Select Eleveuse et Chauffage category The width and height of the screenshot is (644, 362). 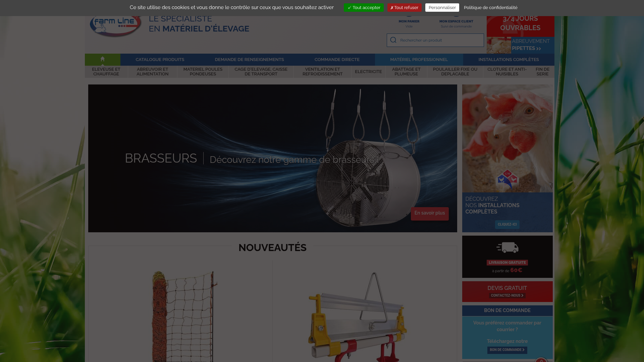tap(106, 72)
